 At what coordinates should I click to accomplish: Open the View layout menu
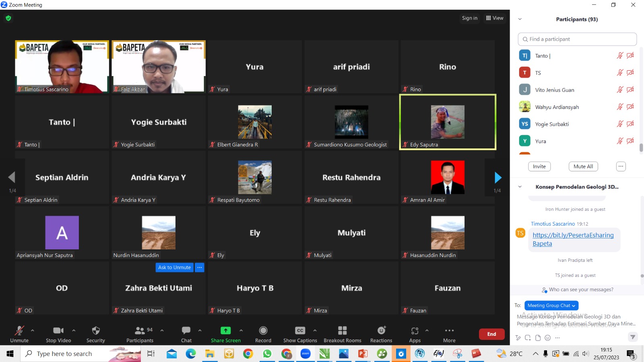pyautogui.click(x=495, y=18)
